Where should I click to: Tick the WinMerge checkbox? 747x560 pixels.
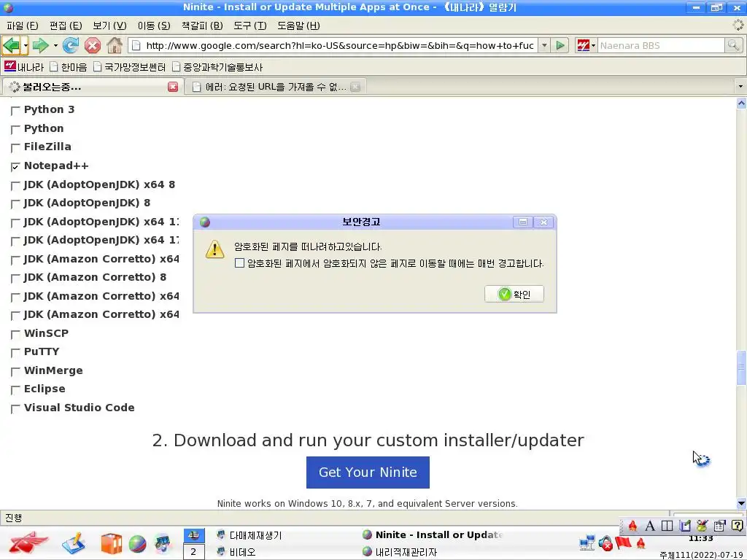tap(15, 371)
